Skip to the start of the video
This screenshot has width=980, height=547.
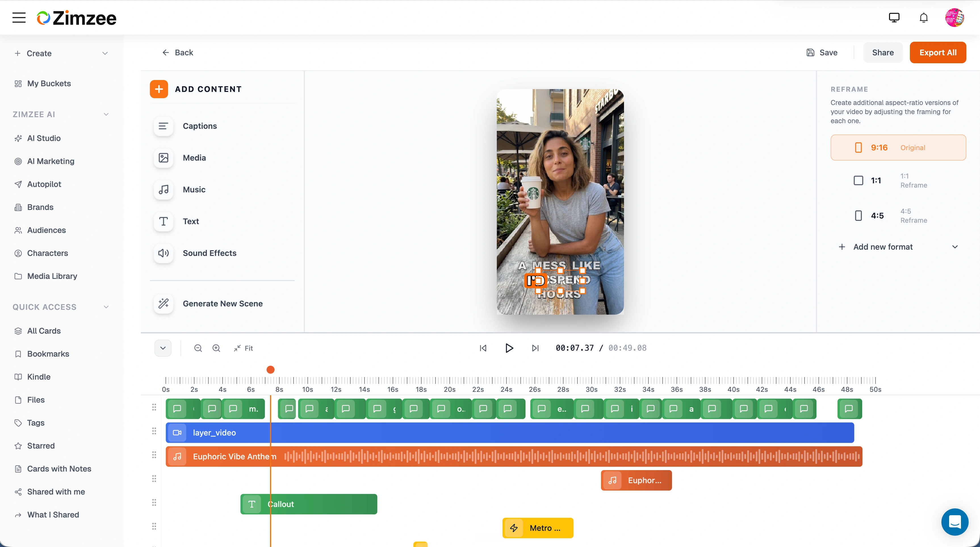coord(483,348)
